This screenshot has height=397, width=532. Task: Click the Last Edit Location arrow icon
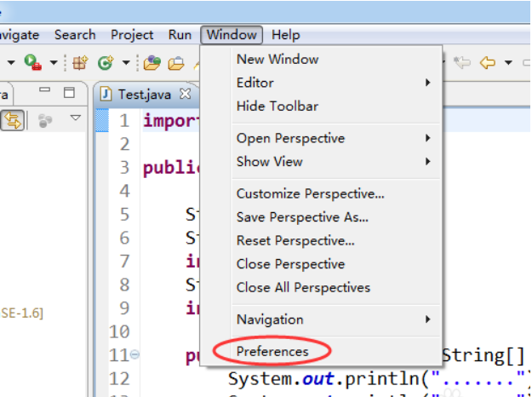coord(462,62)
